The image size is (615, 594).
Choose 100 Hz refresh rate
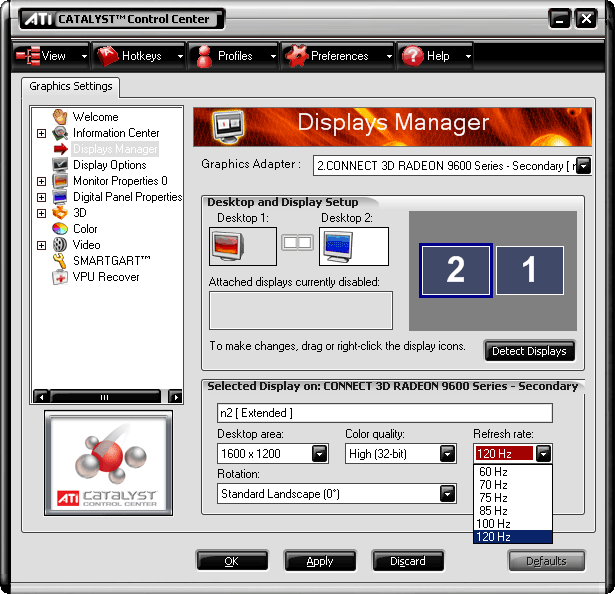coord(513,523)
